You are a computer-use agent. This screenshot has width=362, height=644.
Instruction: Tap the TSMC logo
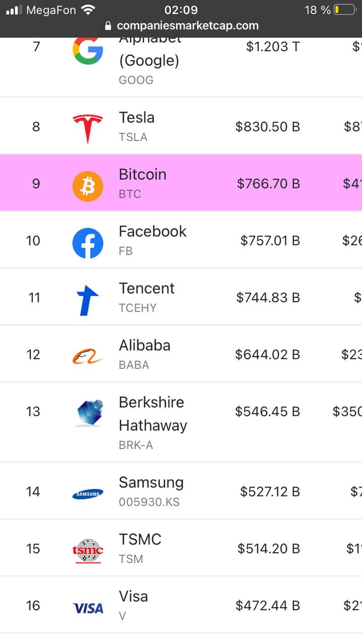tap(88, 550)
